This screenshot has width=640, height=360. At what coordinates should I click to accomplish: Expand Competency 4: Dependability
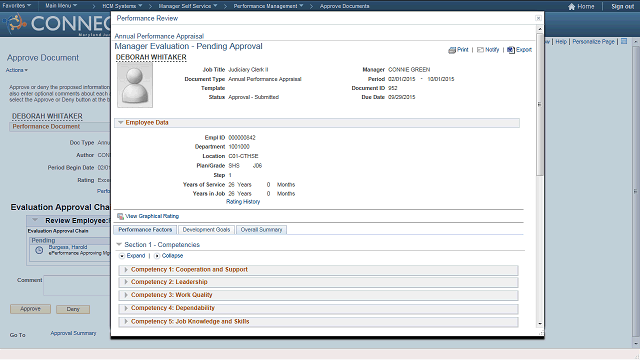[126, 308]
